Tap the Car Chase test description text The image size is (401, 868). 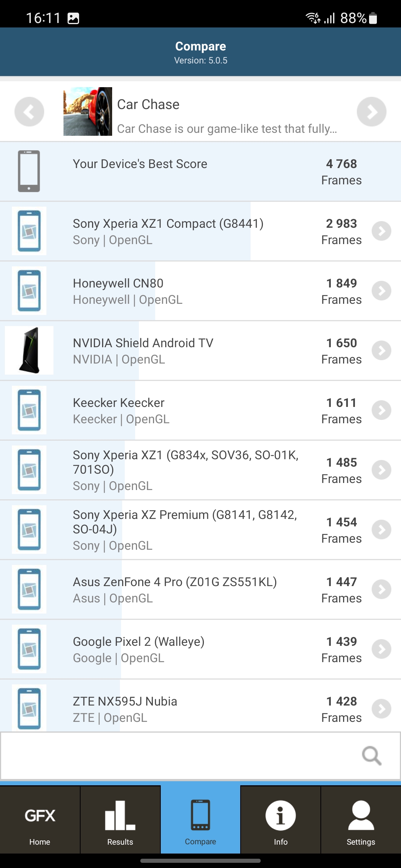pyautogui.click(x=227, y=129)
